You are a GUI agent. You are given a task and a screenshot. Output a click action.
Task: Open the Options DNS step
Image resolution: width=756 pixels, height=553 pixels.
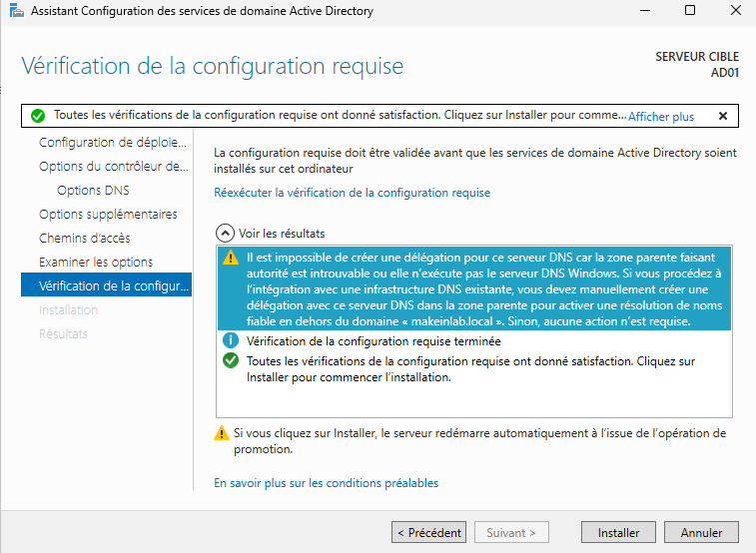tap(93, 191)
